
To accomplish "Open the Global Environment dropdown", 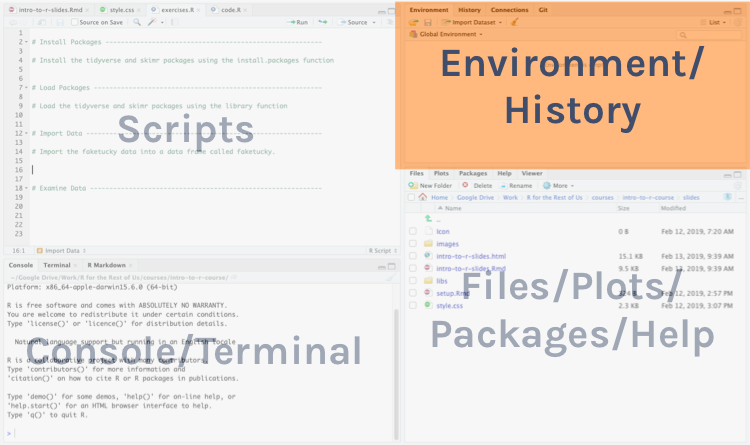I will pyautogui.click(x=446, y=34).
